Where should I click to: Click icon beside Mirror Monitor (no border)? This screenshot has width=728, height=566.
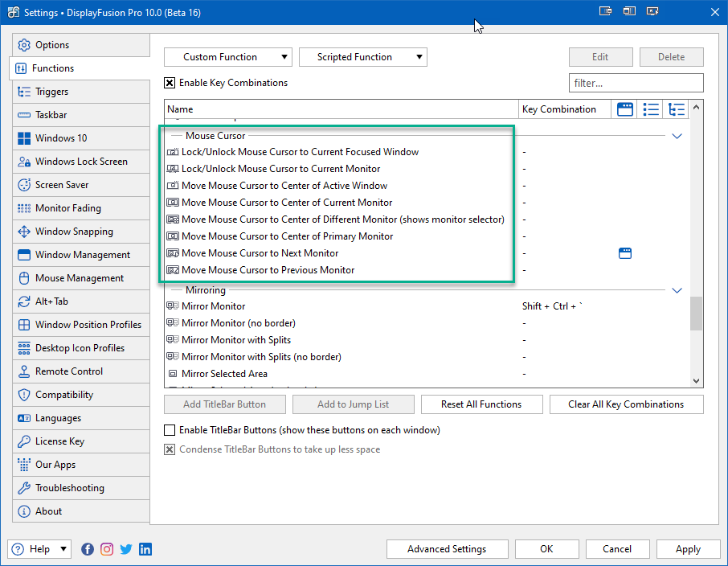(x=173, y=323)
